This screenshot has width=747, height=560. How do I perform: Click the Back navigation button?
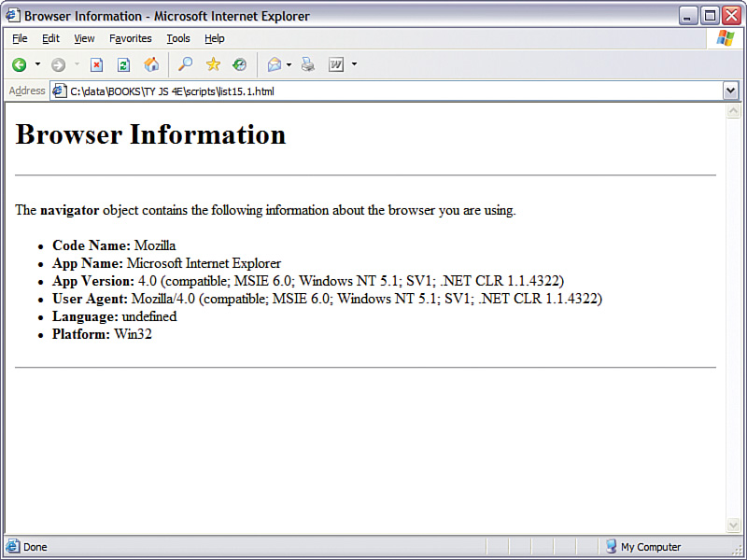(x=18, y=64)
